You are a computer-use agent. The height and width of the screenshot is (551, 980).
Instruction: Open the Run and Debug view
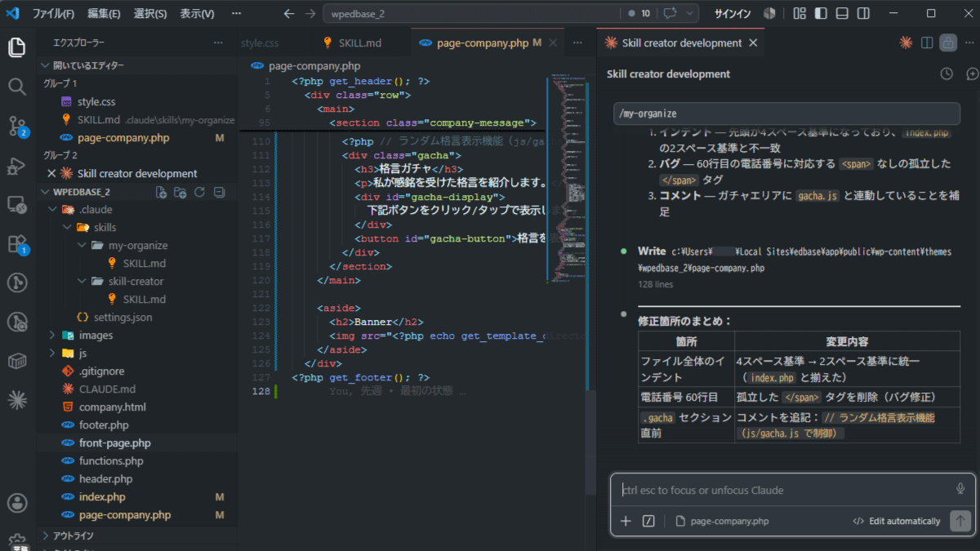tap(17, 165)
